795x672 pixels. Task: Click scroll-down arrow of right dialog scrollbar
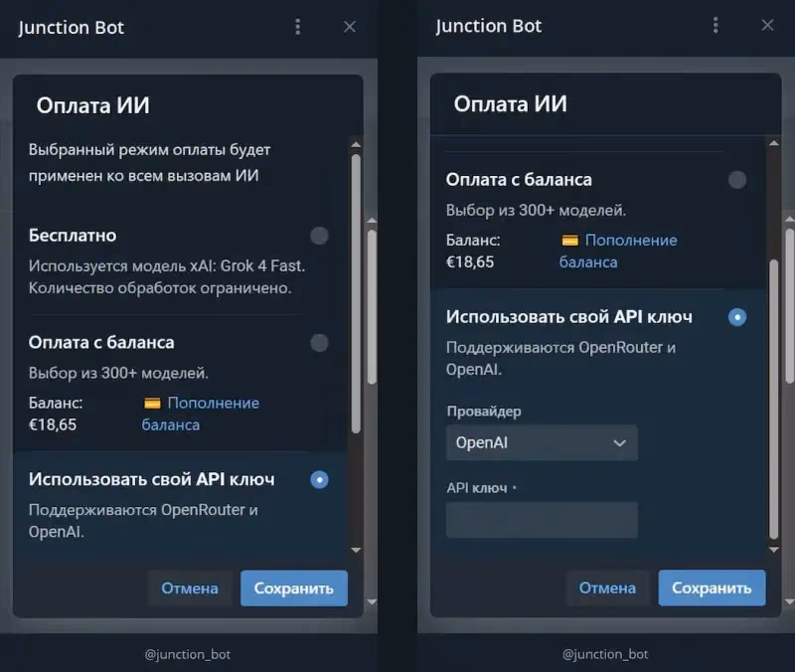774,550
